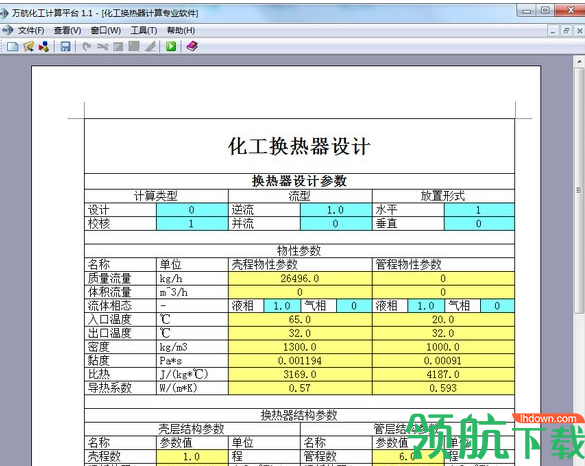Image resolution: width=585 pixels, height=466 pixels.
Task: Click the 物性参数 section header
Action: tap(299, 251)
